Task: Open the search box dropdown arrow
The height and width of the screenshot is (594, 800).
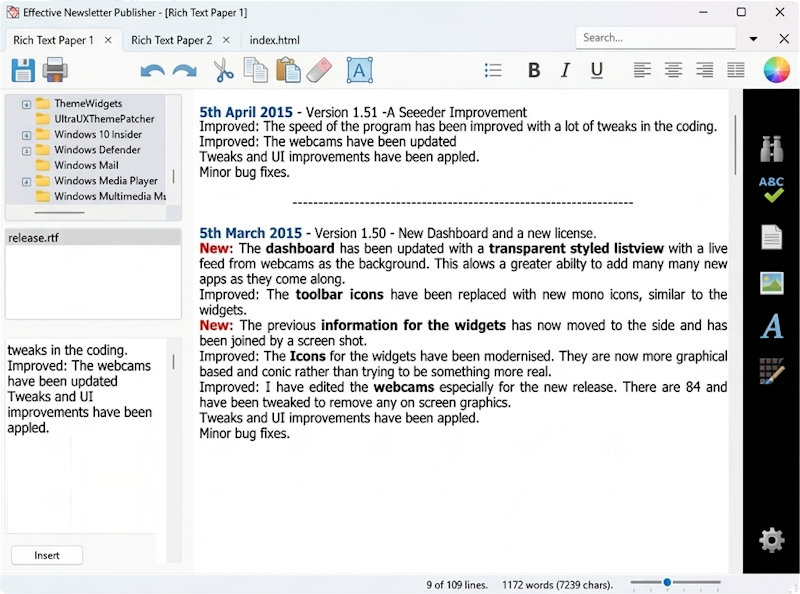Action: pos(753,37)
